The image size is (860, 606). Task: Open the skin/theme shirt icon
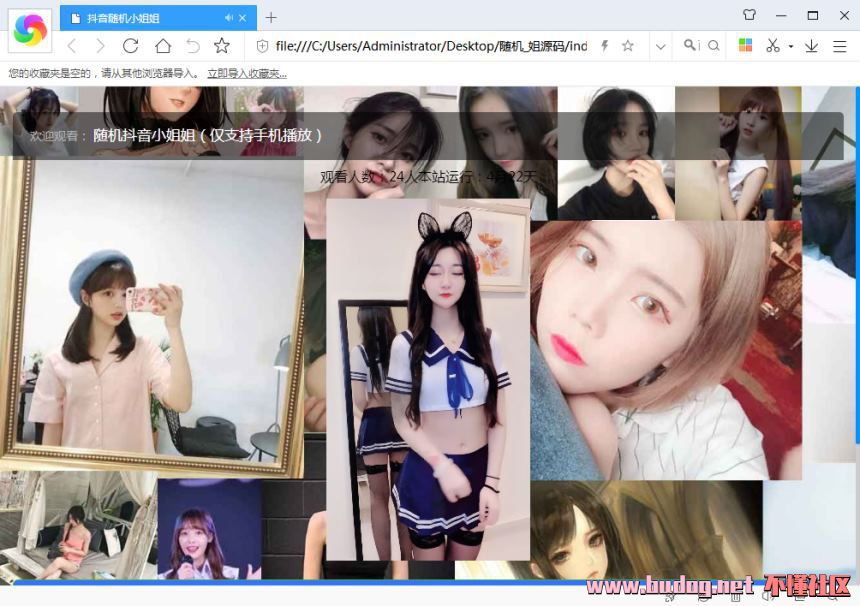(750, 15)
